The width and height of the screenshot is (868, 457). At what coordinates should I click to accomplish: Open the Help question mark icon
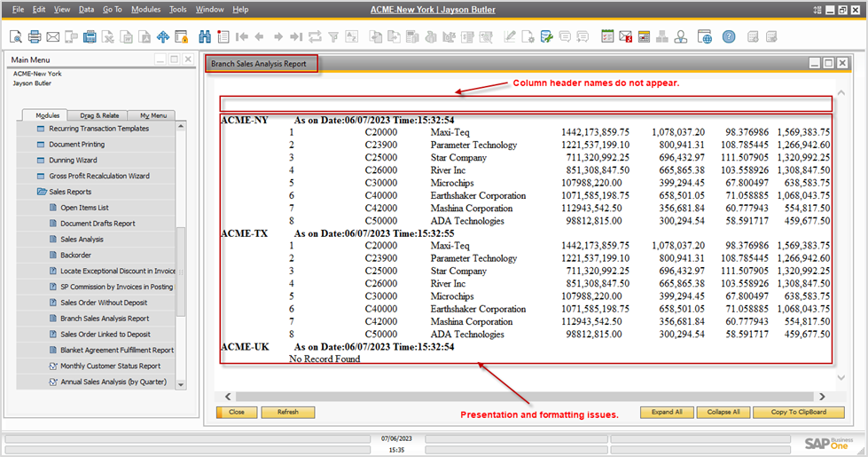pyautogui.click(x=728, y=37)
